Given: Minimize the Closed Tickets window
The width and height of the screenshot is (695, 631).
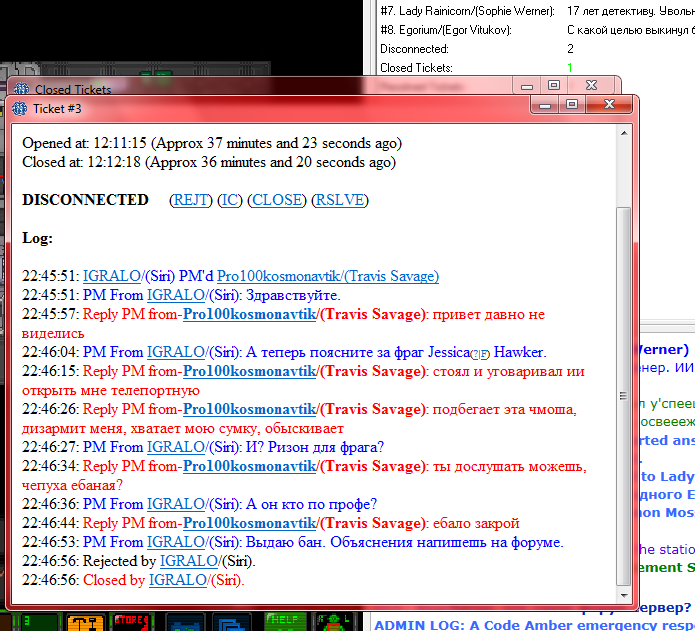Looking at the screenshot, I should point(527,86).
